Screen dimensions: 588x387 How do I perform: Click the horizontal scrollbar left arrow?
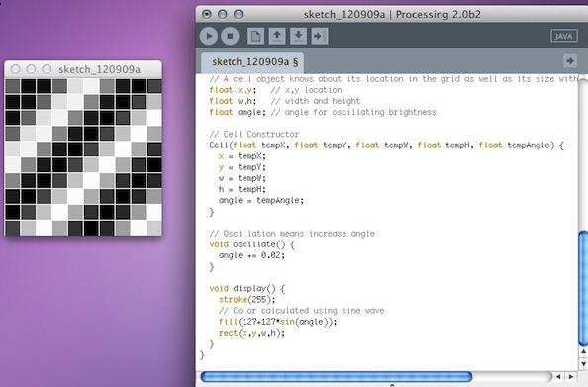point(558,376)
